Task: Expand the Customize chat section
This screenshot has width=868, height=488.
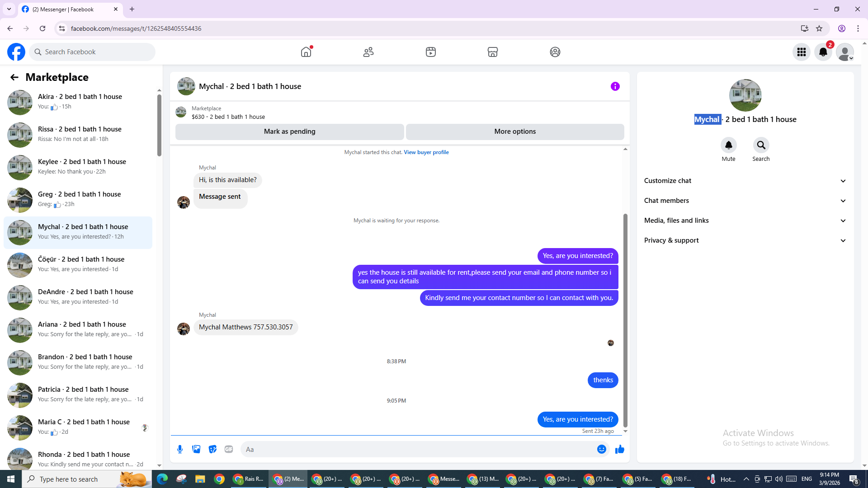Action: [745, 181]
